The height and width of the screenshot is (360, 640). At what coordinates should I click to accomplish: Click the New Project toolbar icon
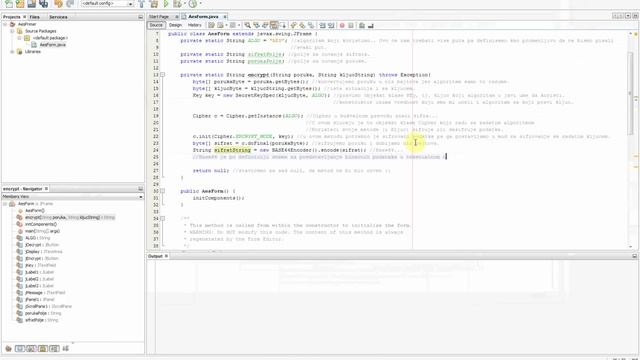[x=20, y=4]
